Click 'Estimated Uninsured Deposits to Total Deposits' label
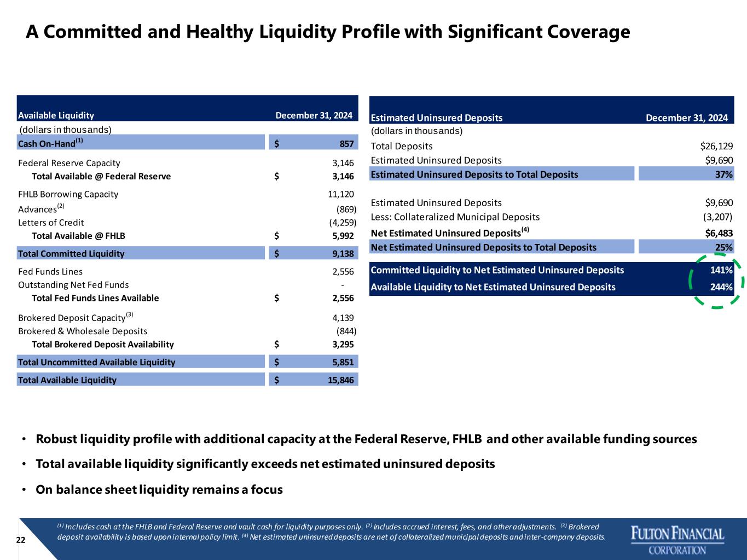Viewport: 747px width, 560px height. (x=474, y=174)
